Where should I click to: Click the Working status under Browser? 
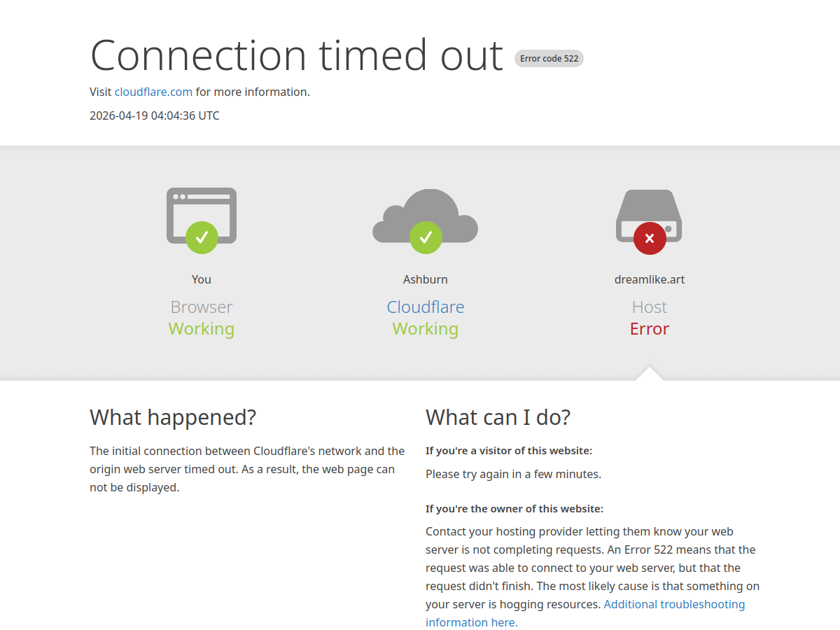201,329
